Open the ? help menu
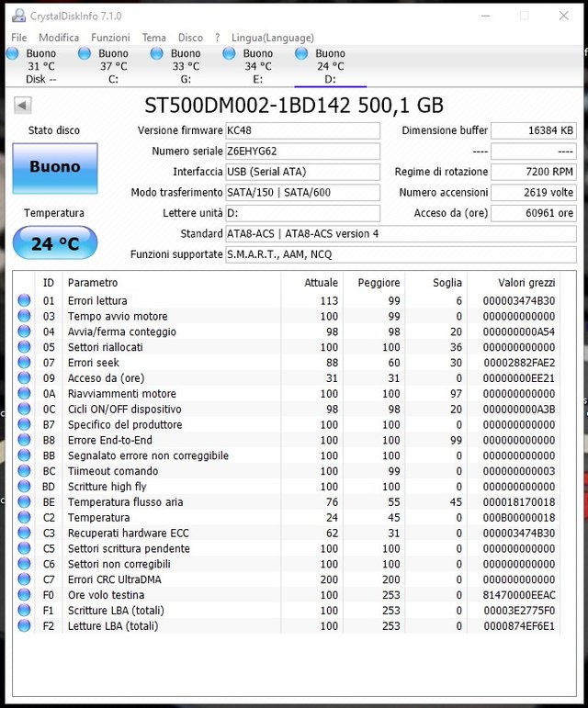Screen dimensions: 588x708 click(x=218, y=38)
